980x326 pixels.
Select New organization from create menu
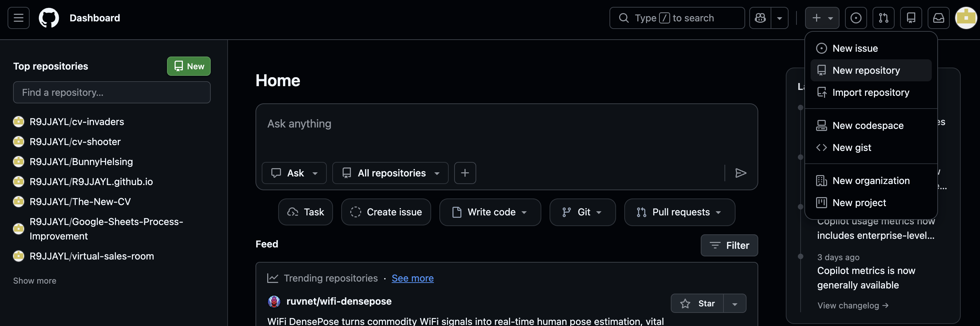[x=871, y=181]
